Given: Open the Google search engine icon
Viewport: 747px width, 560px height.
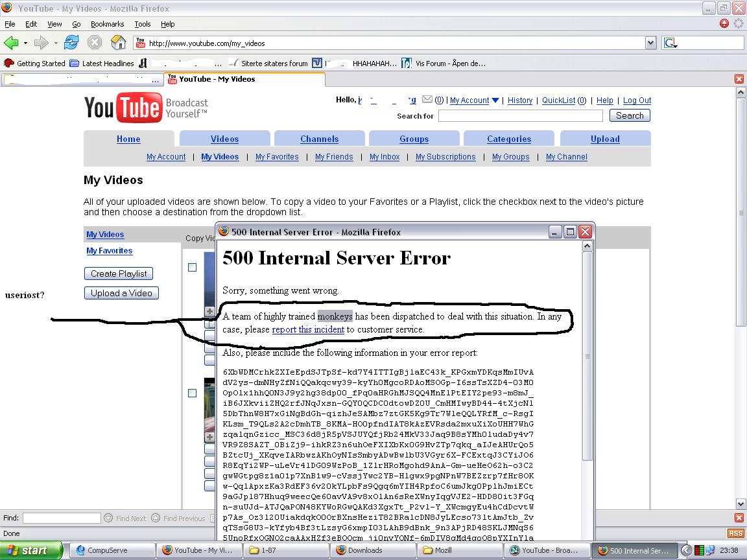Looking at the screenshot, I should click(x=670, y=43).
